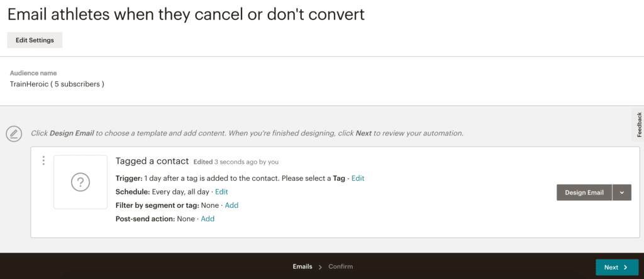Click the Next button
644x279 pixels.
tap(617, 268)
